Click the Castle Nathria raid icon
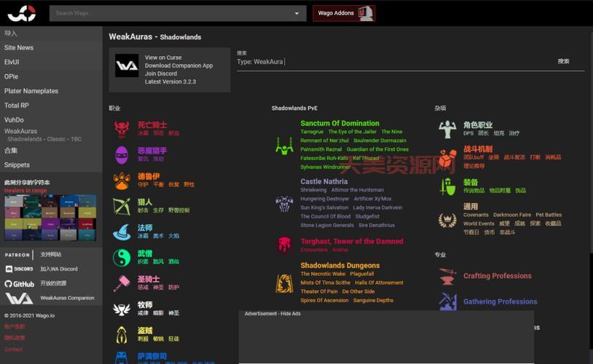Screen dimensions: 593x364 pos(284,204)
